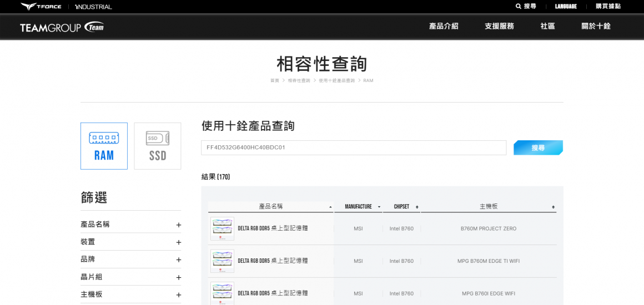Select the SSD category icon

click(158, 146)
